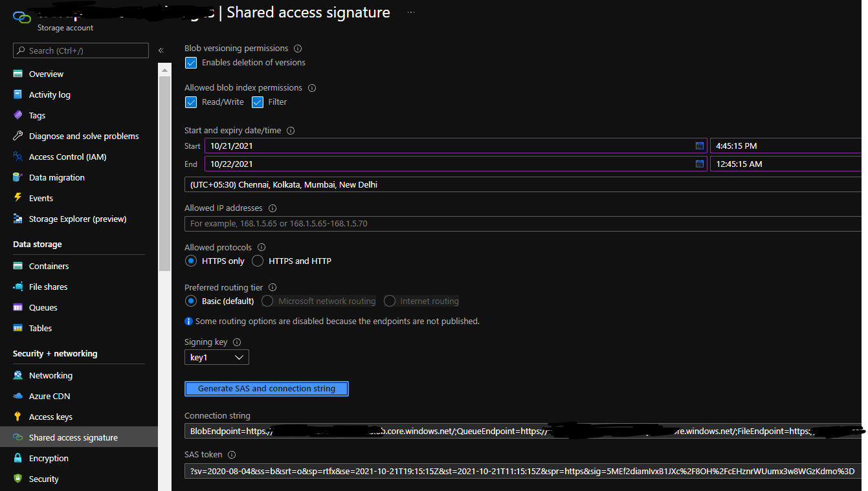This screenshot has width=868, height=491.
Task: Click info icon next to Signing key
Action: coord(237,342)
